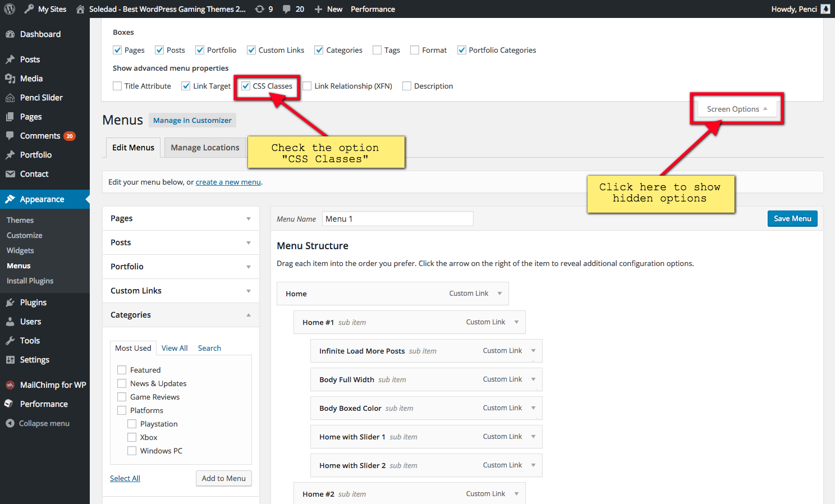Expand the Pages meta box arrow

click(x=249, y=219)
